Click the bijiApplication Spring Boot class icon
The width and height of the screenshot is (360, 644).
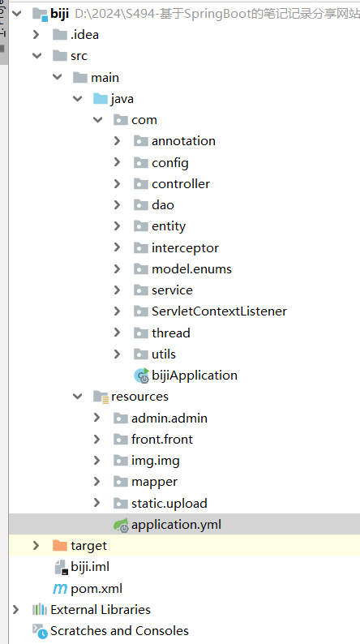[x=142, y=376]
